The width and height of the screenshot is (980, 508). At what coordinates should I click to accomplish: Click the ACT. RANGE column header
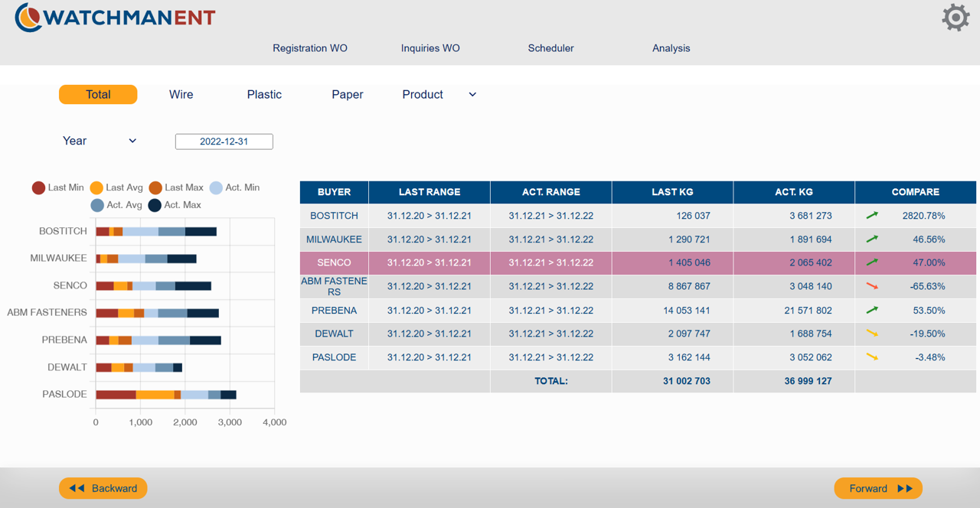(x=551, y=192)
